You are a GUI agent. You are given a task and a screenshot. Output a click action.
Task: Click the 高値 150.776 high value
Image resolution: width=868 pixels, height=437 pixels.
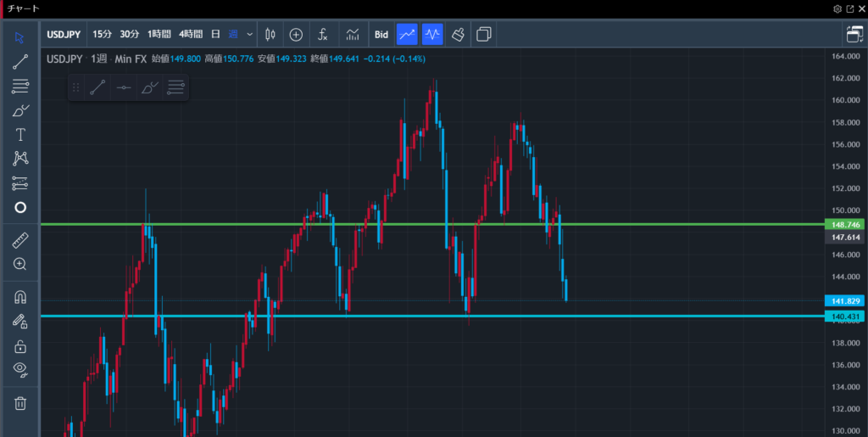point(229,59)
